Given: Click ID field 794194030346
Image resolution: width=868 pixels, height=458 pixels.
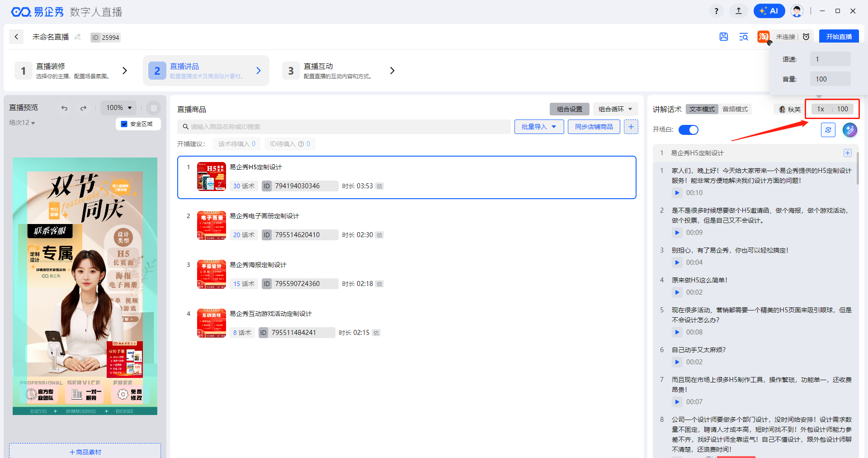Looking at the screenshot, I should click(x=300, y=186).
